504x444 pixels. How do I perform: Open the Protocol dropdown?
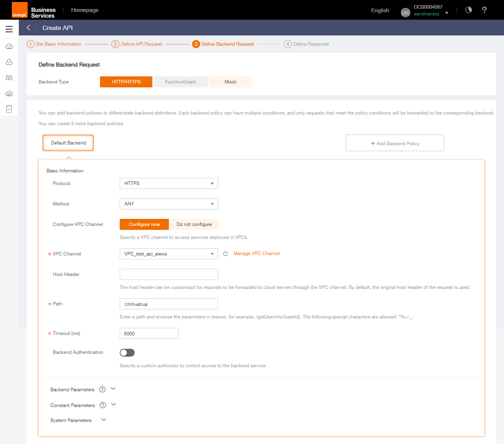(x=169, y=183)
